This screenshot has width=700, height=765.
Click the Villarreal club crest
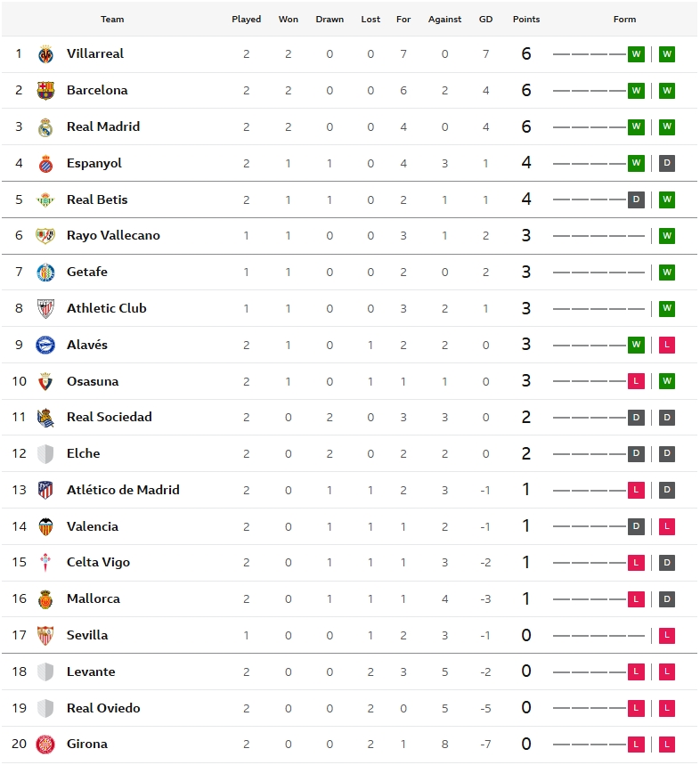(x=45, y=54)
